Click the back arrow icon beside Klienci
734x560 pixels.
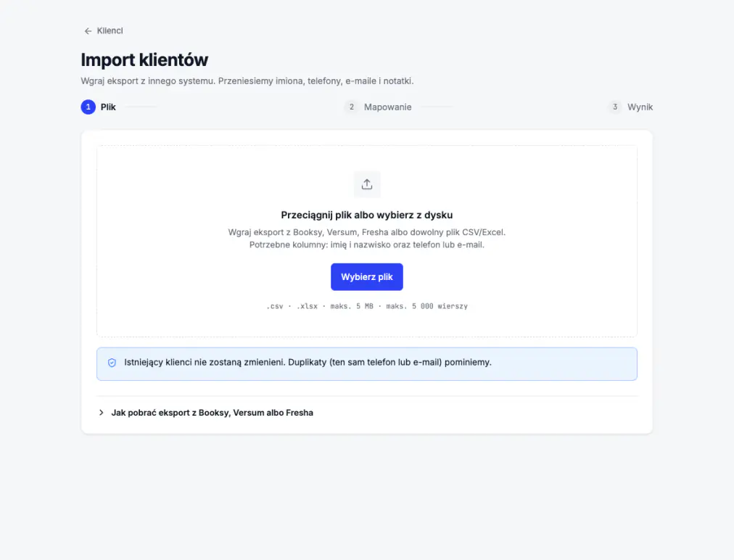[88, 31]
